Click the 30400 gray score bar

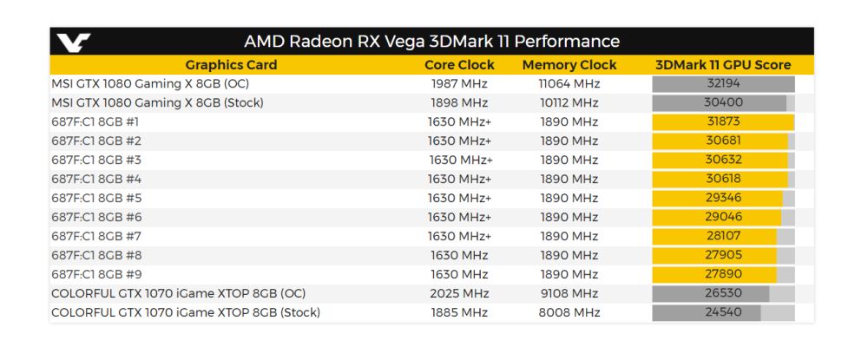(x=719, y=103)
